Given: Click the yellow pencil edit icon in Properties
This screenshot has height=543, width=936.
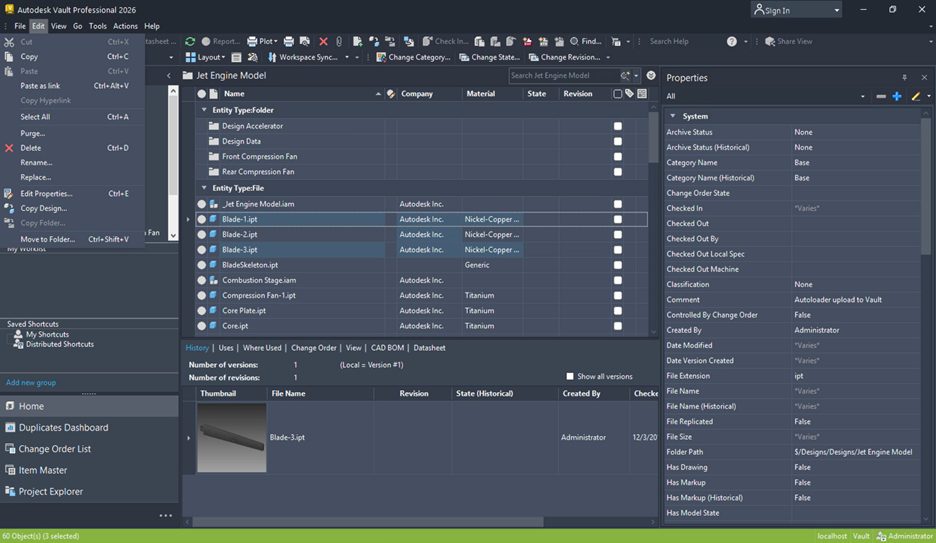Looking at the screenshot, I should point(915,96).
